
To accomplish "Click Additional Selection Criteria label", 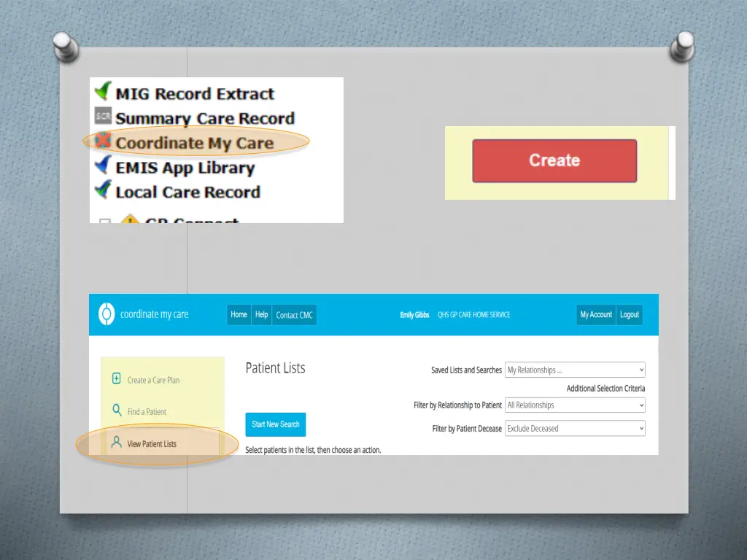I will point(605,389).
